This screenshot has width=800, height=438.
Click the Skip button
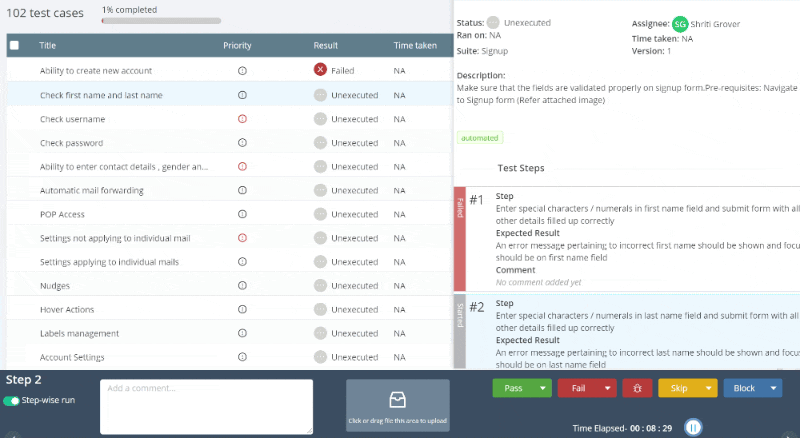(679, 388)
